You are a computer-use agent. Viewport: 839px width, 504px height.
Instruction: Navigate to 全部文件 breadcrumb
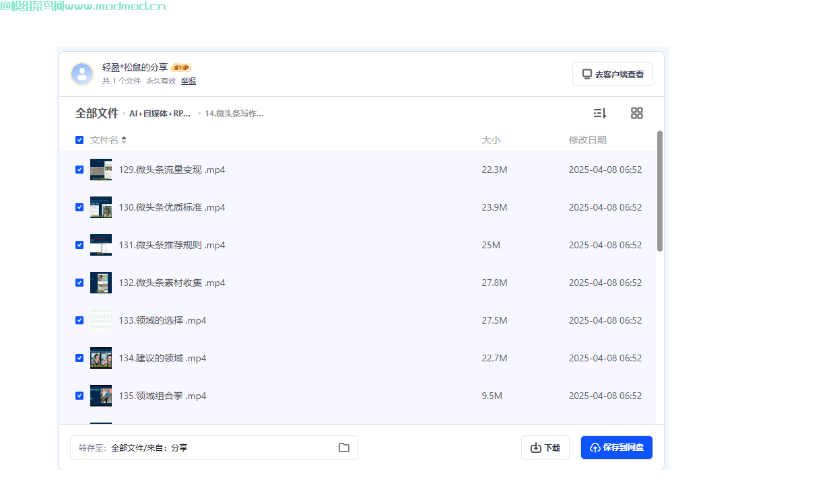pyautogui.click(x=97, y=113)
